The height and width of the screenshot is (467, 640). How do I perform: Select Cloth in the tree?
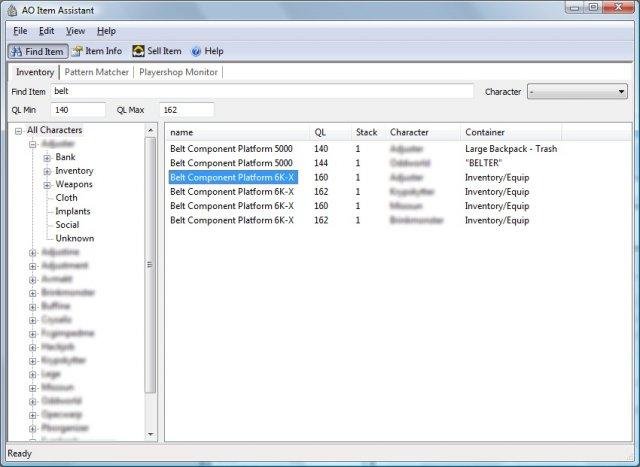[x=67, y=198]
